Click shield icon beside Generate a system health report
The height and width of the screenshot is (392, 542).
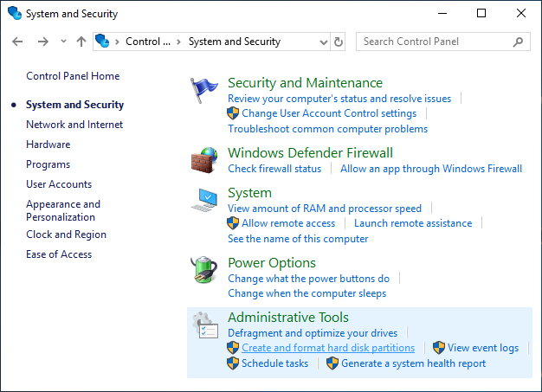332,363
